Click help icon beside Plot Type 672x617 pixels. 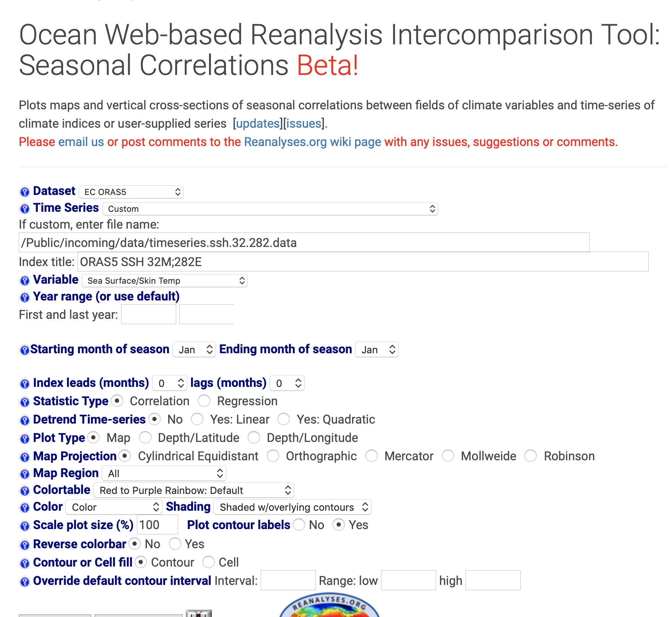click(24, 438)
